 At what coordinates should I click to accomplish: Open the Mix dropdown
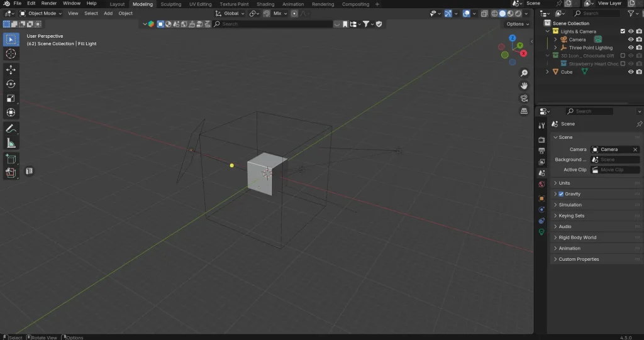[280, 14]
